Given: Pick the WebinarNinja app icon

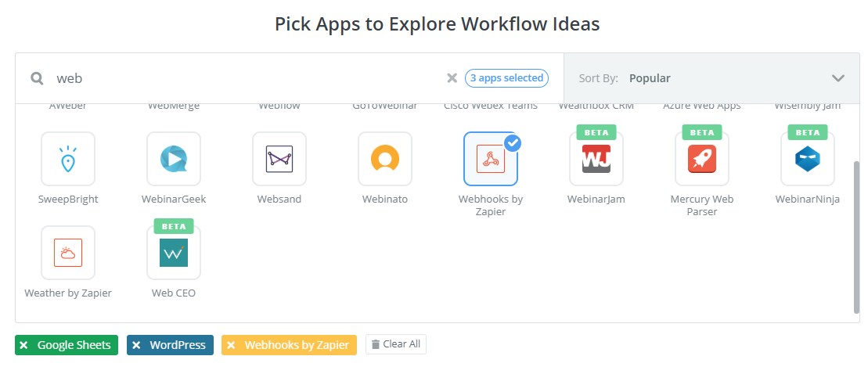Looking at the screenshot, I should (x=808, y=159).
